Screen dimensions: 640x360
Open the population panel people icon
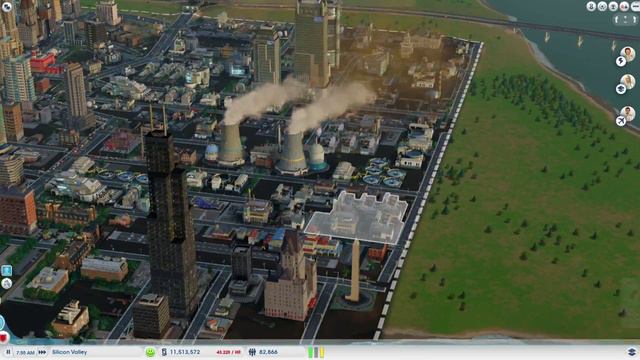[252, 352]
